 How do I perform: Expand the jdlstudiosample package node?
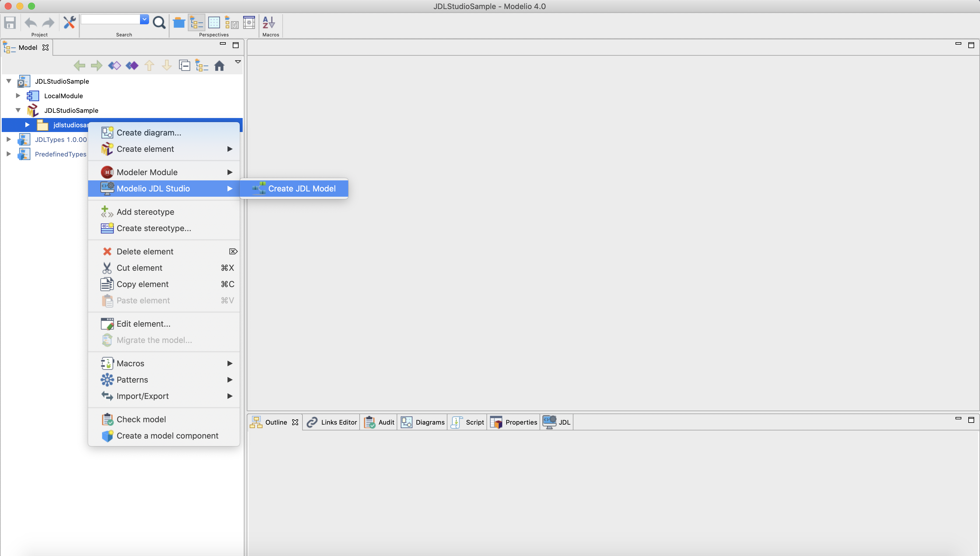pyautogui.click(x=27, y=124)
